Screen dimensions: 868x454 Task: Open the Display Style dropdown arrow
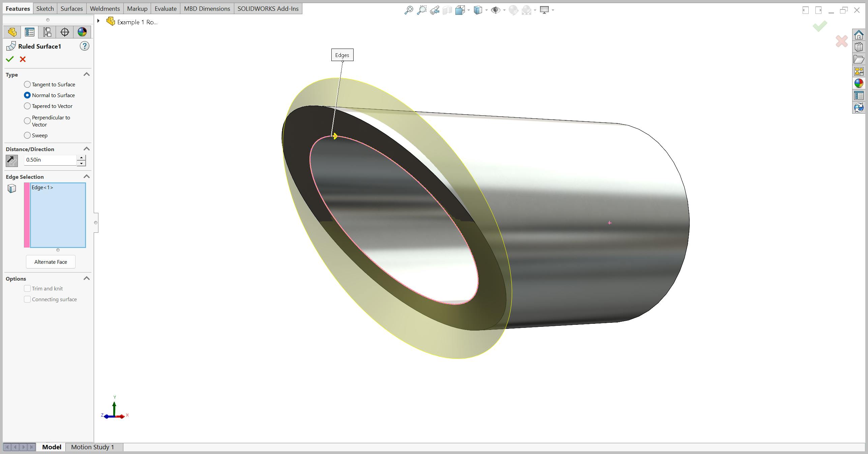click(486, 10)
